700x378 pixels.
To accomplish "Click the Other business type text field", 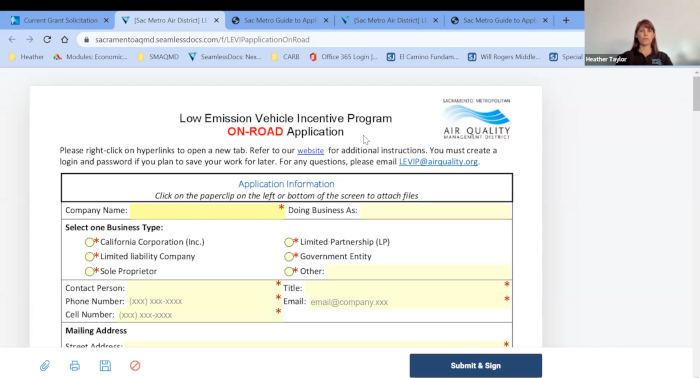I will 418,271.
